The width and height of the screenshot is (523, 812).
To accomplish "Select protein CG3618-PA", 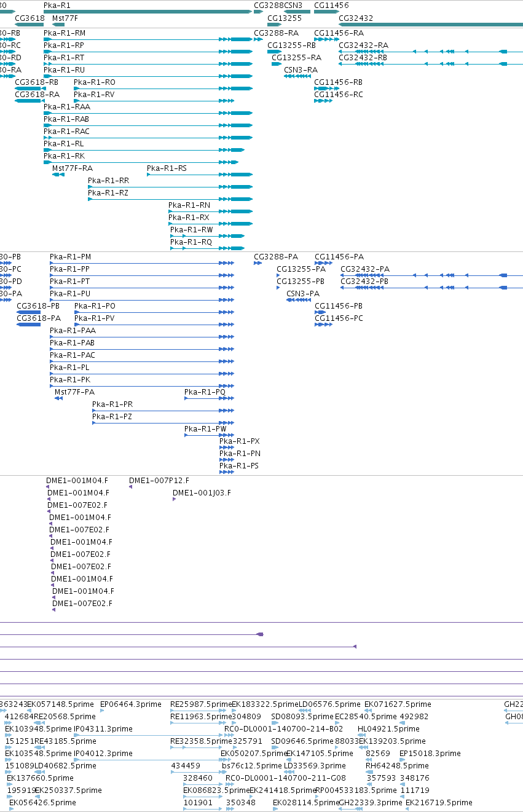I will [39, 318].
